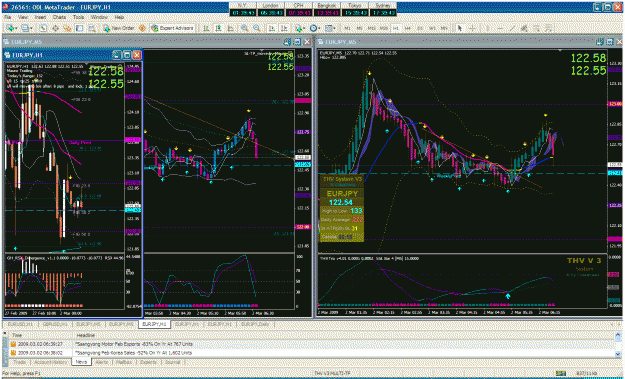The image size is (625, 379).
Task: Select the crosshair tool
Action: click(x=472, y=28)
